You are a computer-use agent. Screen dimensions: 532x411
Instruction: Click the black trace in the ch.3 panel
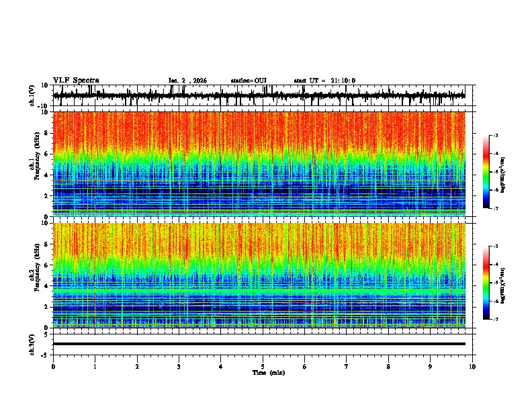[x=259, y=344]
